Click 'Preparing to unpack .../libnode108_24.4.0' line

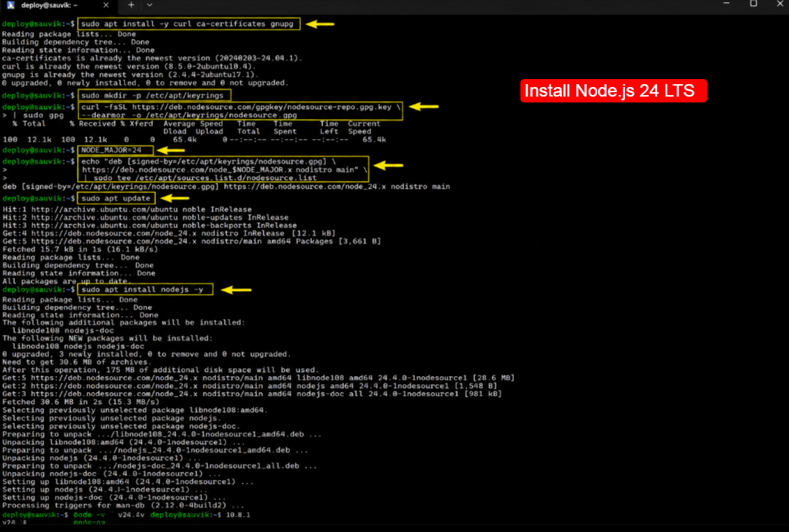162,435
